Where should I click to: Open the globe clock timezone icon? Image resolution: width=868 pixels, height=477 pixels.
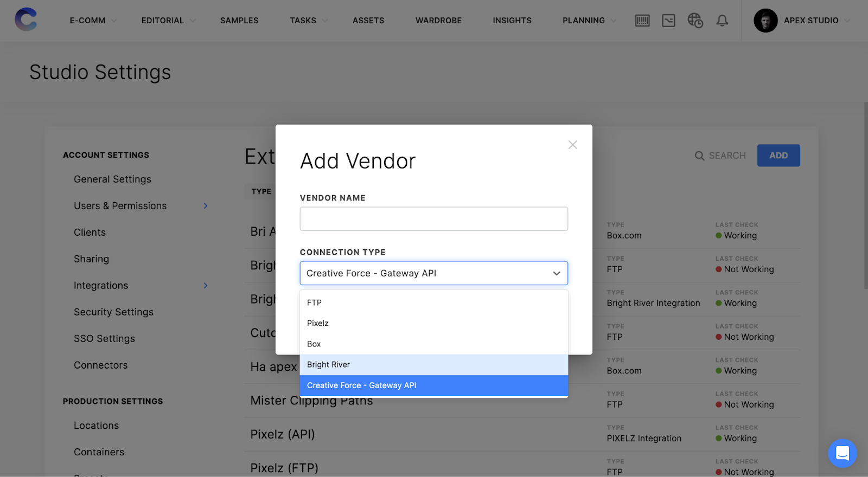coord(695,21)
